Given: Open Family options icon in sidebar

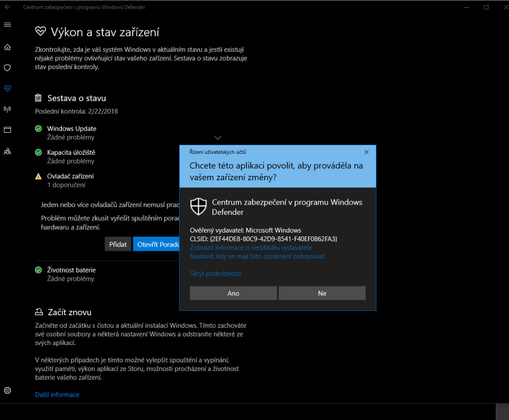Looking at the screenshot, I should click(x=8, y=151).
